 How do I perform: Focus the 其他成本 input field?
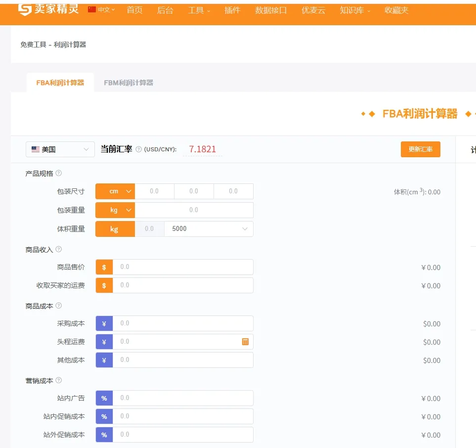(x=183, y=360)
